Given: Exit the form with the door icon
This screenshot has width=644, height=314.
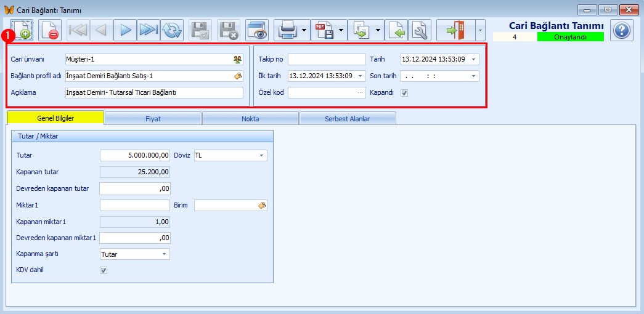Looking at the screenshot, I should pyautogui.click(x=455, y=30).
